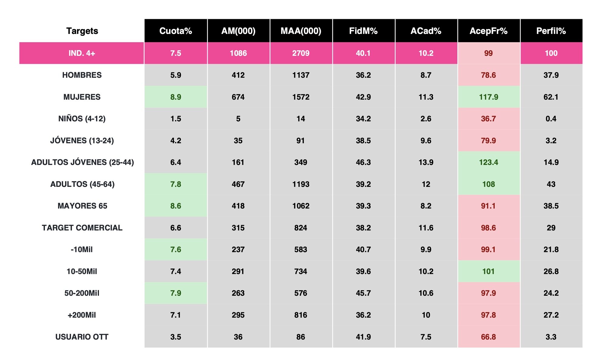Select the AM(000) column header
The width and height of the screenshot is (607, 364).
238,31
